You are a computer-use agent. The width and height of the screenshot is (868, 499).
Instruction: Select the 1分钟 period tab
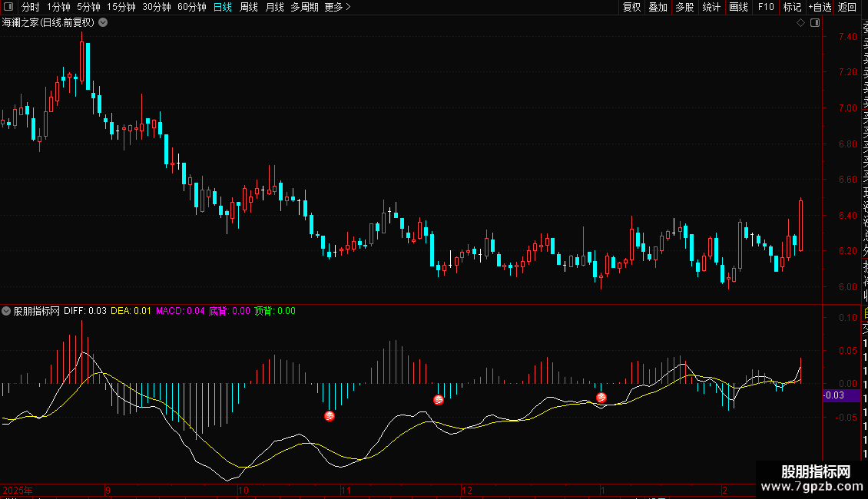point(58,7)
